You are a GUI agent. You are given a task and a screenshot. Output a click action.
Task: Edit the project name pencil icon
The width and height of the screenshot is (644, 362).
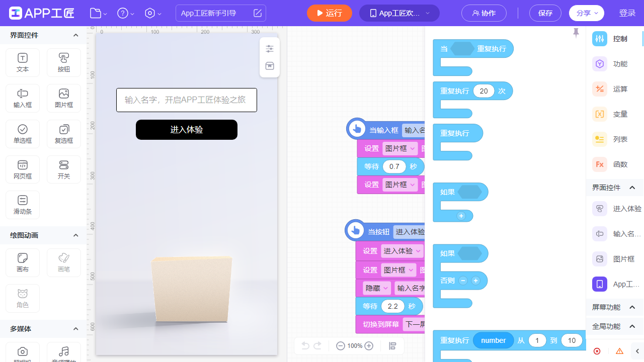pos(258,13)
